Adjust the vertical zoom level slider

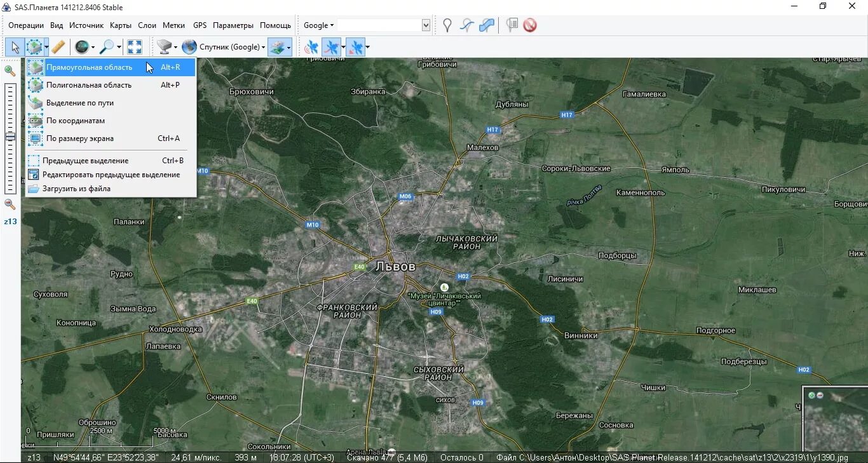click(x=10, y=137)
